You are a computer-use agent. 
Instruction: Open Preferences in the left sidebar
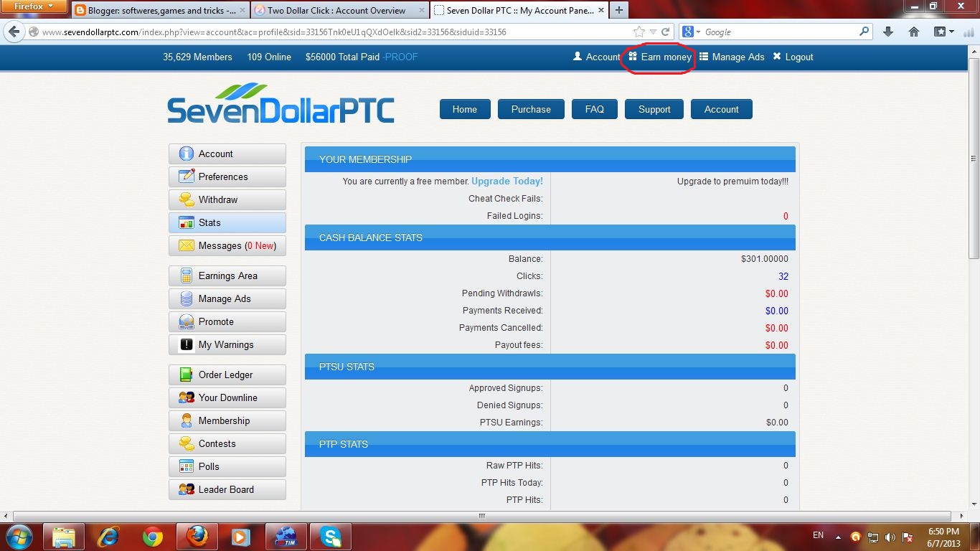(x=227, y=176)
